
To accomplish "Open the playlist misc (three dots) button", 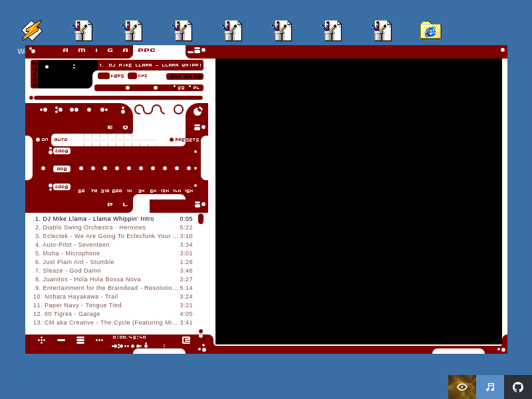I will click(x=99, y=340).
